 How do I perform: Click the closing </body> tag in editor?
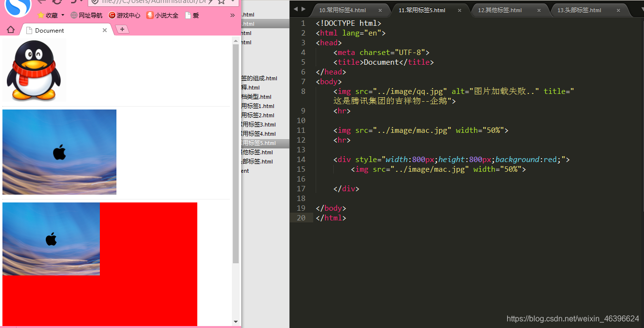coord(331,208)
